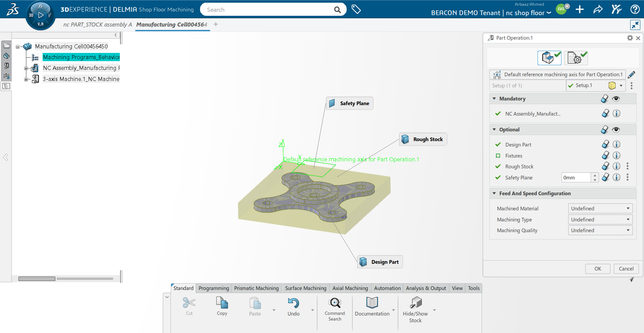This screenshot has width=644, height=333.
Task: Select the part setup tab icon
Action: point(549,58)
